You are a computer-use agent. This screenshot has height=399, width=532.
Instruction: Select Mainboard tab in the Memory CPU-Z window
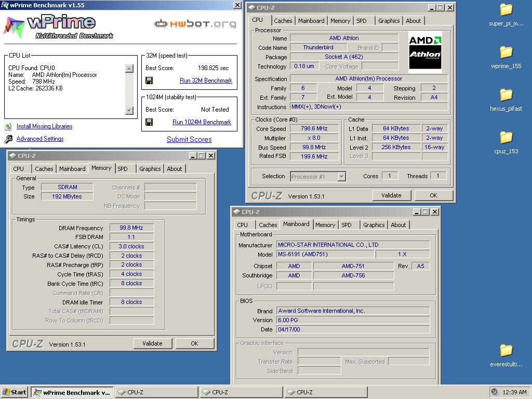point(72,169)
